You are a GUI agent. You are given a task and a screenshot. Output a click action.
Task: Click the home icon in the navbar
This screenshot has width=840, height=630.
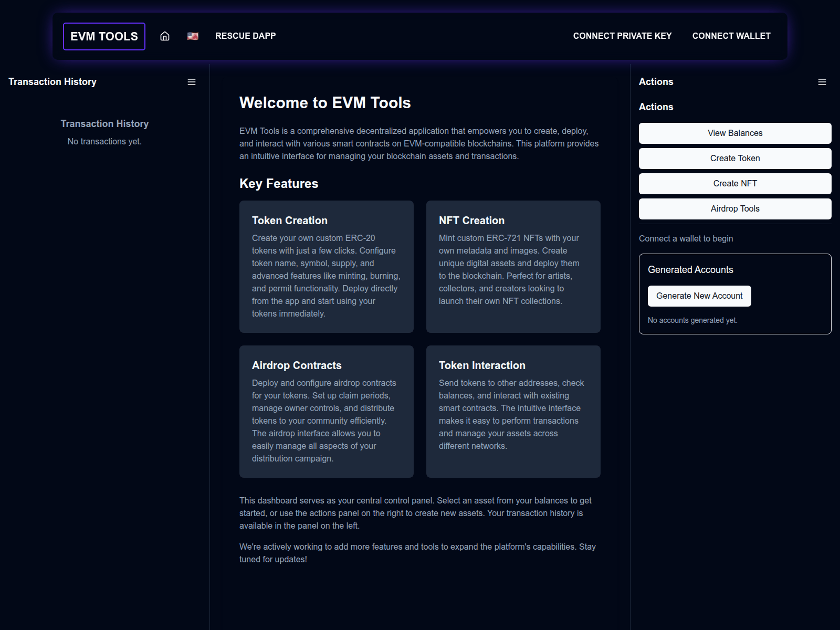click(165, 36)
